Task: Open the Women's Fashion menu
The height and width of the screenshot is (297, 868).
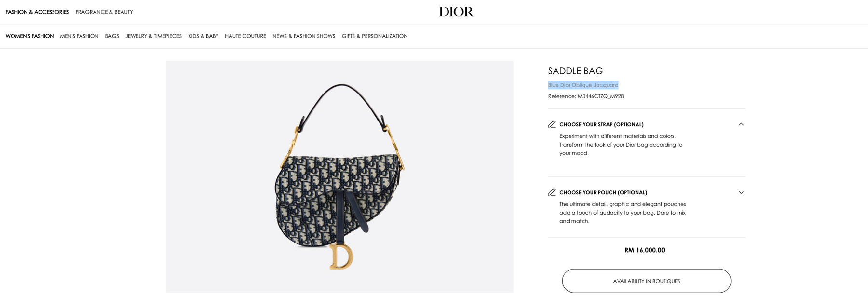Action: [x=29, y=36]
